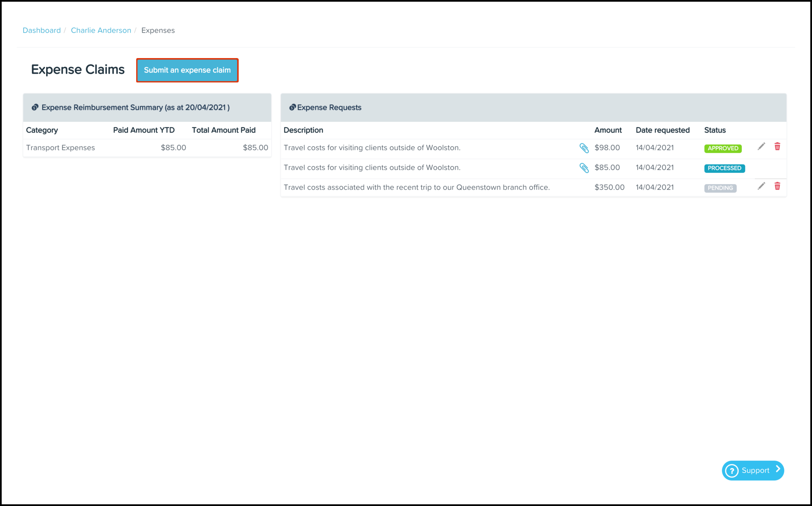The height and width of the screenshot is (506, 812).
Task: Delete the approved $98.00 expense claim
Action: tap(777, 146)
